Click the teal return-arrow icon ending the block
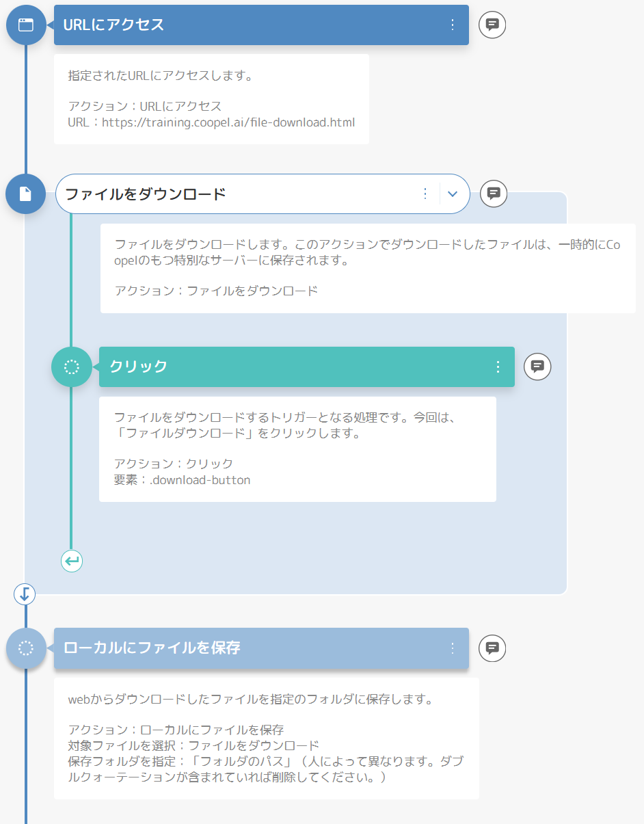The height and width of the screenshot is (824, 644). tap(72, 562)
